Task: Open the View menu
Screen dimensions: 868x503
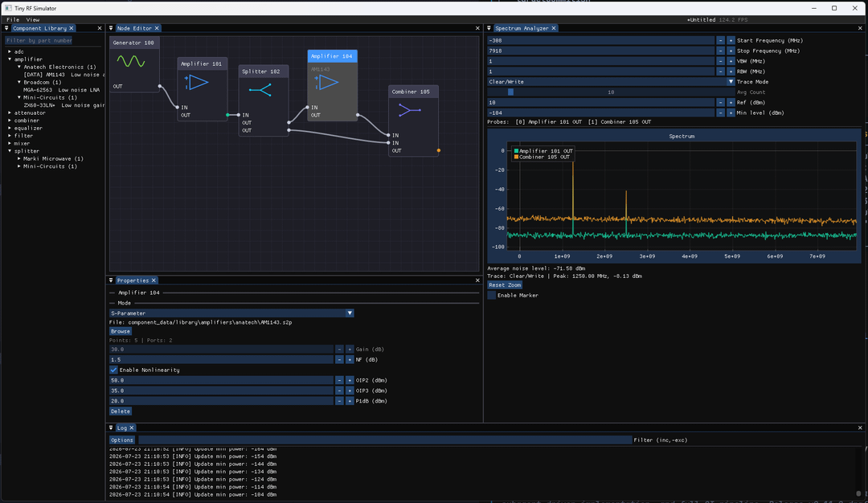Action: click(x=33, y=20)
